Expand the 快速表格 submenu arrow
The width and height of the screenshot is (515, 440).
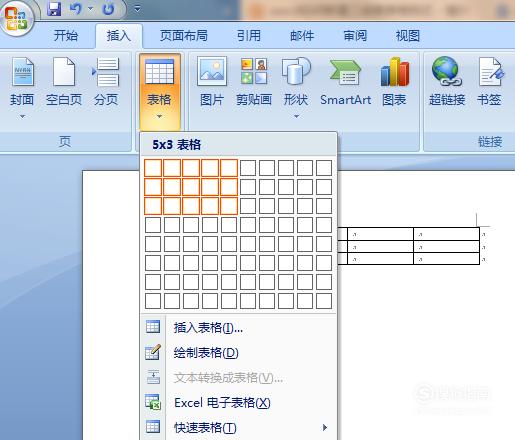[325, 427]
